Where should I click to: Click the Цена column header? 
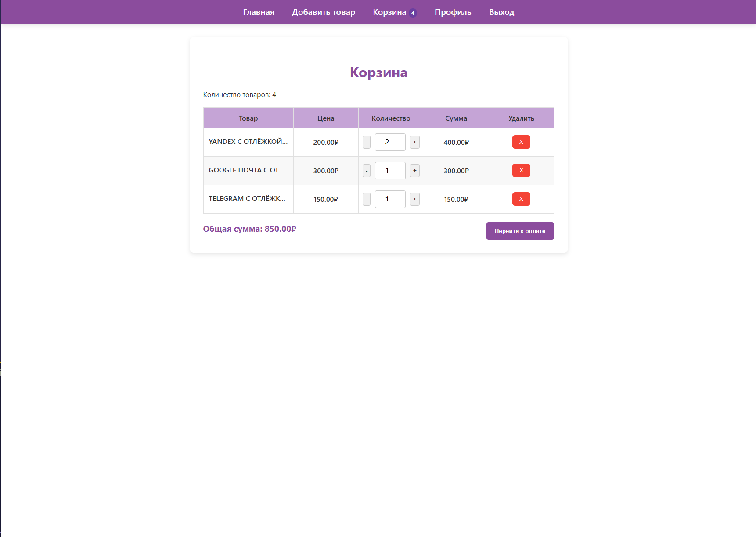(x=326, y=118)
